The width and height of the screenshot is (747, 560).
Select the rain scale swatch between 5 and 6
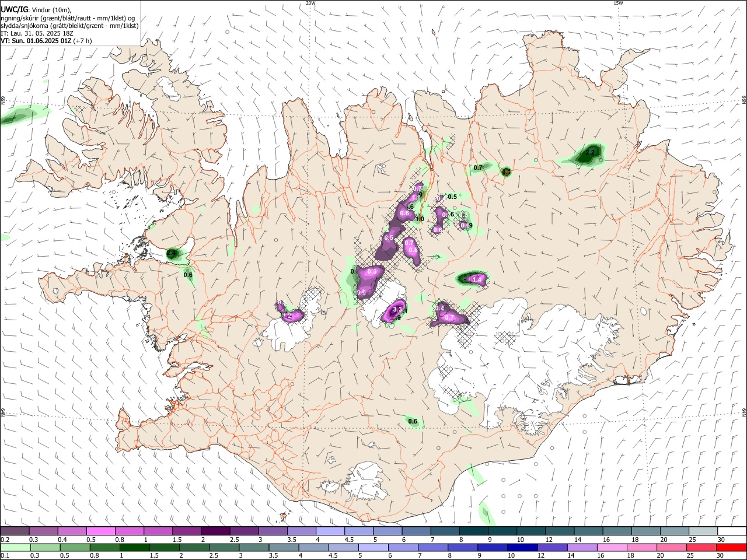373,547
